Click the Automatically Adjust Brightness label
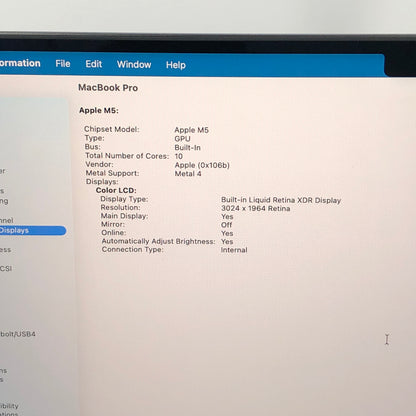The image size is (416, 416). [158, 241]
